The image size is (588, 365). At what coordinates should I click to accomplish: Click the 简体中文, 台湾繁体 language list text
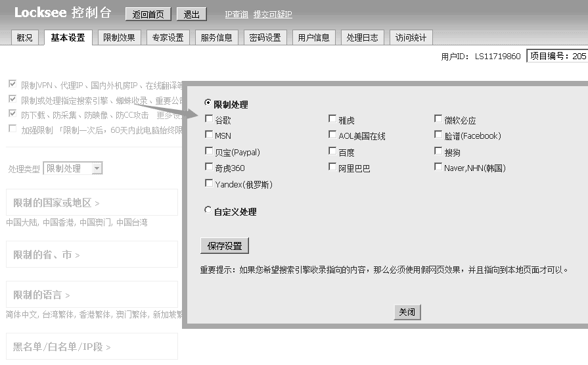pos(94,314)
